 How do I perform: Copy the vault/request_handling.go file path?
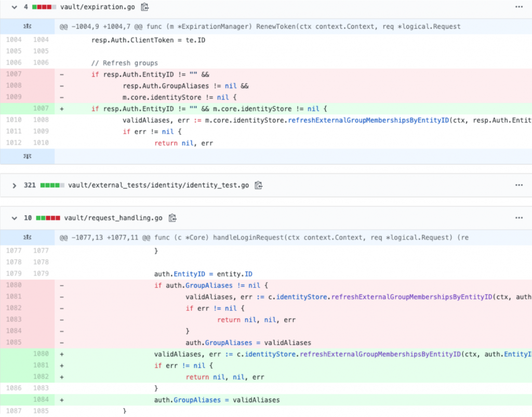pos(173,218)
